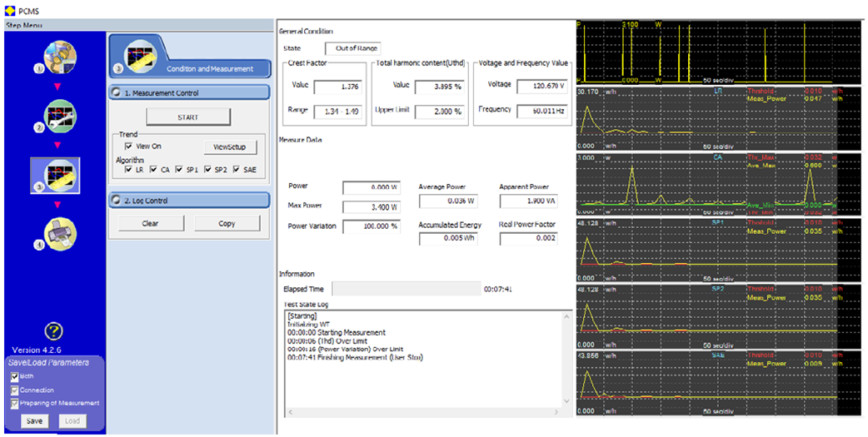This screenshot has width=868, height=437.
Task: Click the Copy log button
Action: click(227, 223)
